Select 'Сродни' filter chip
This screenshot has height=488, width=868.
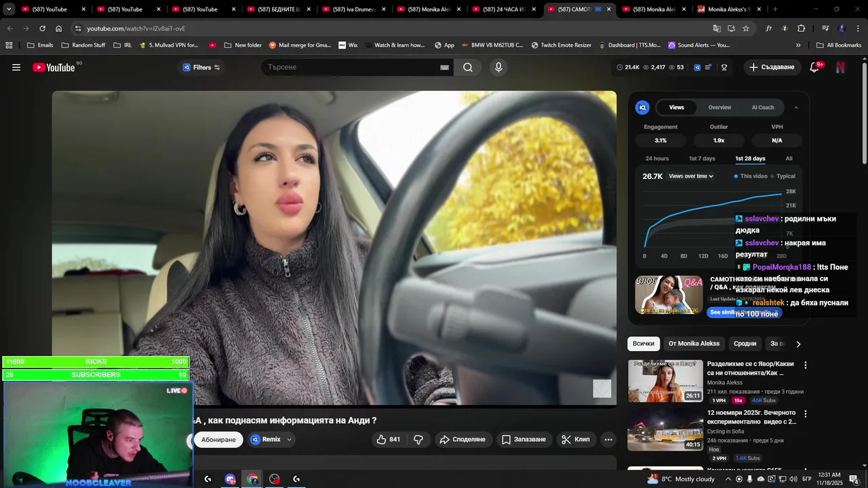tap(745, 344)
